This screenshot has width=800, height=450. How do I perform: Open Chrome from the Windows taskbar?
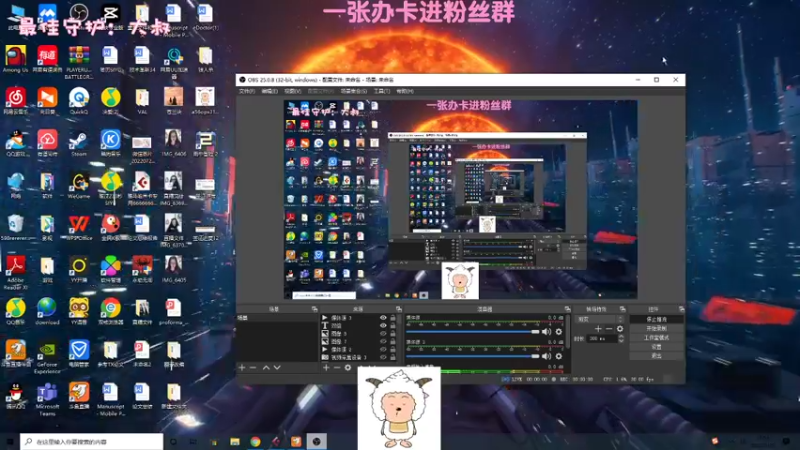point(255,441)
